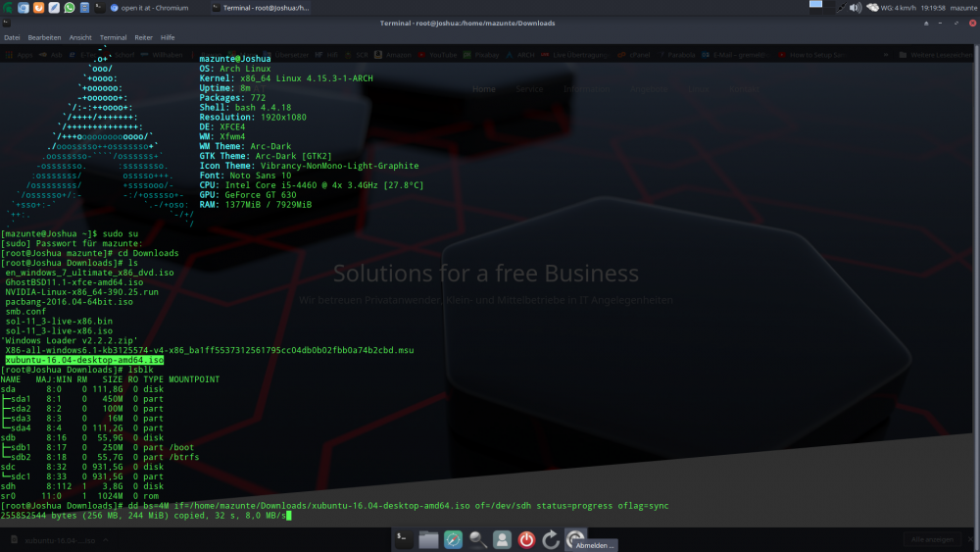The image size is (980, 552).
Task: Click the CPU Intel Core i5-4460 line
Action: (312, 185)
